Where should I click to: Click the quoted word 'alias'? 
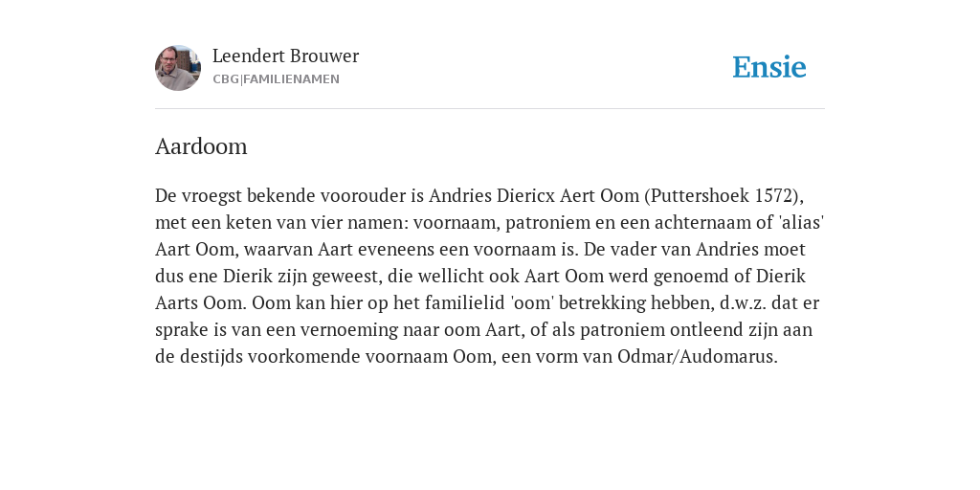tap(801, 222)
